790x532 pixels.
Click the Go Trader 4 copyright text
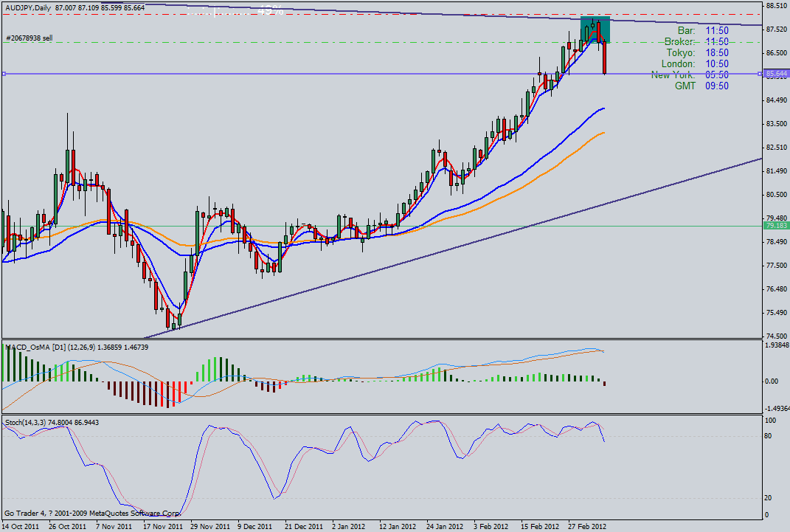click(92, 513)
